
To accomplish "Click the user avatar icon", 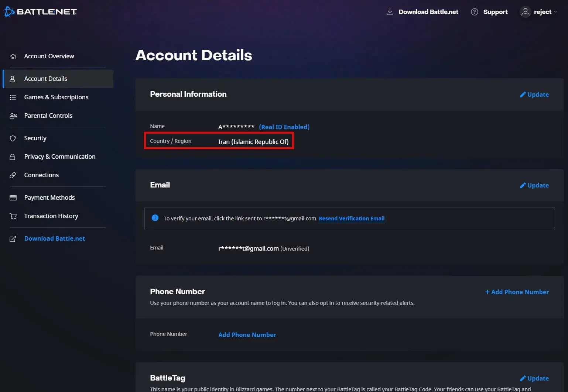I will coord(525,12).
